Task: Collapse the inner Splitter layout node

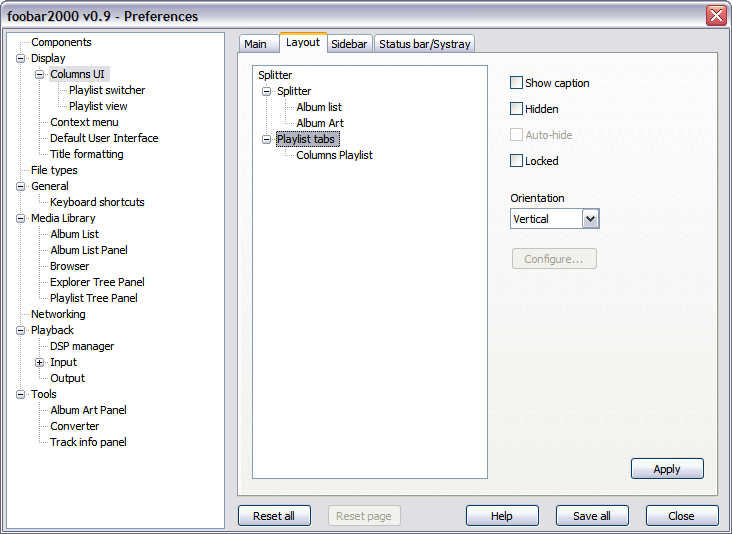Action: click(267, 91)
